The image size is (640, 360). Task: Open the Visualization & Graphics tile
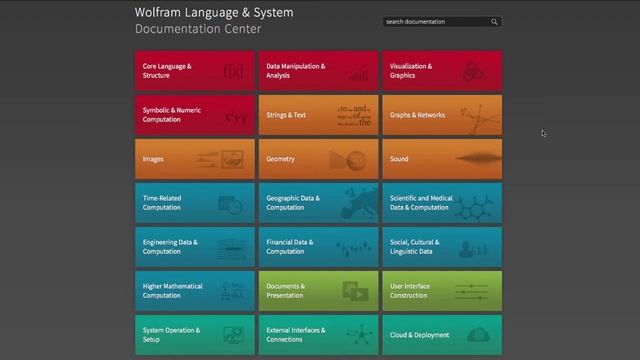coord(442,71)
